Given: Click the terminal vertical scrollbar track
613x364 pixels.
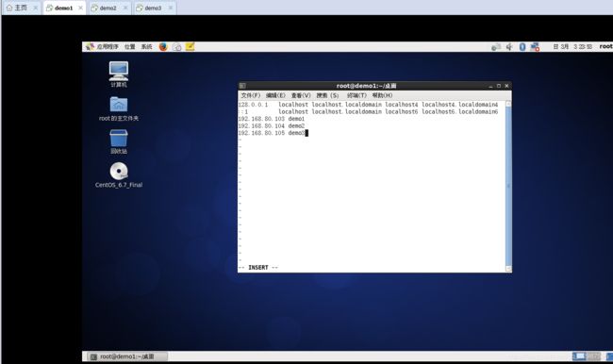Looking at the screenshot, I should click(508, 186).
